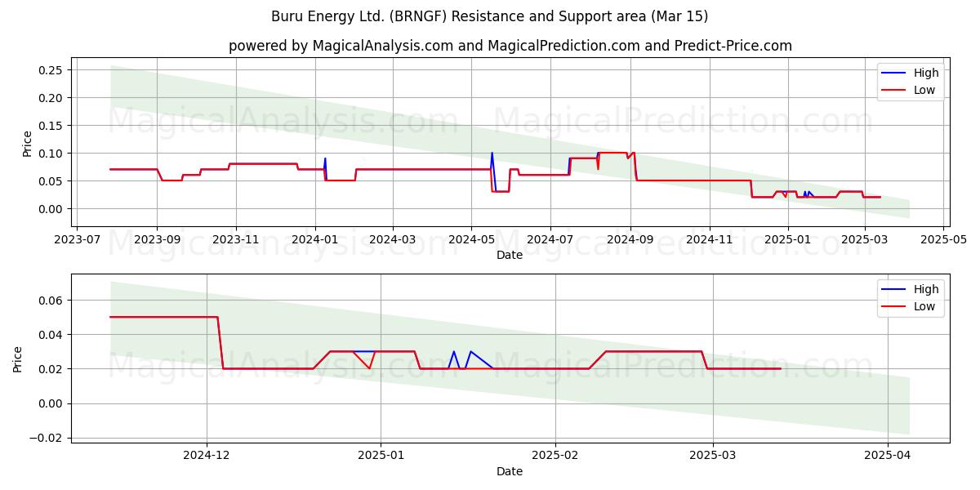980x490 pixels.
Task: Click the "2024-05" tick label on top chart
Action: 470,240
